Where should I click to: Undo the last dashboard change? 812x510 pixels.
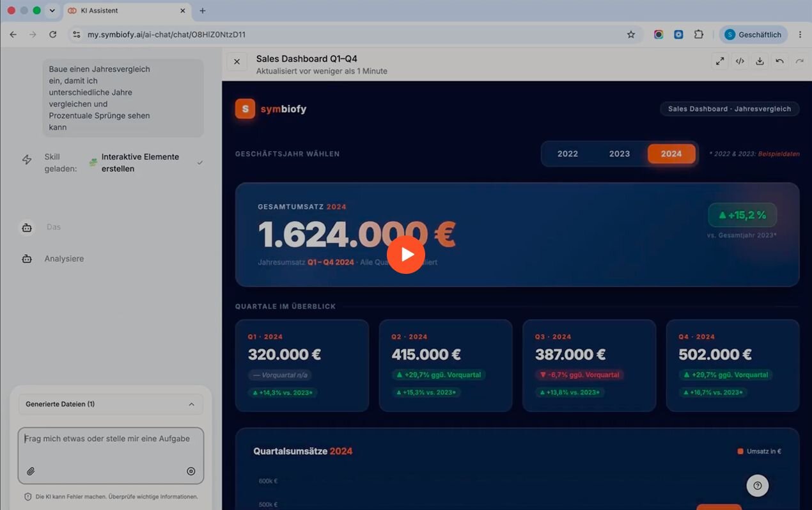[x=779, y=61]
